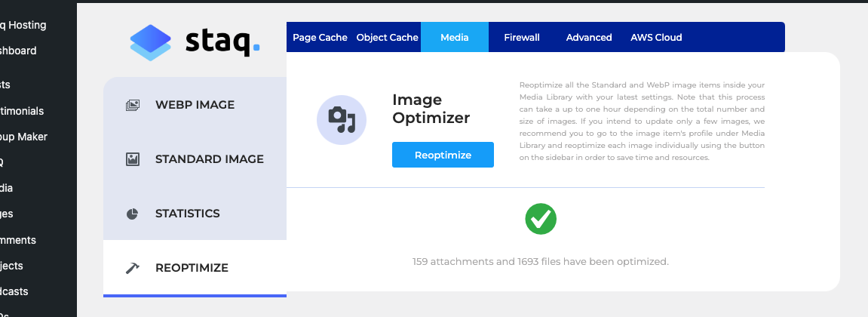The image size is (868, 317).
Task: Open the Advanced tab
Action: (x=589, y=37)
